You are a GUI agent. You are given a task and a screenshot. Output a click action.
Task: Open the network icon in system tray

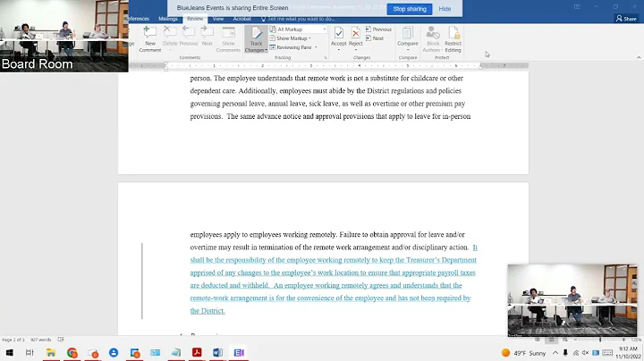(575, 353)
